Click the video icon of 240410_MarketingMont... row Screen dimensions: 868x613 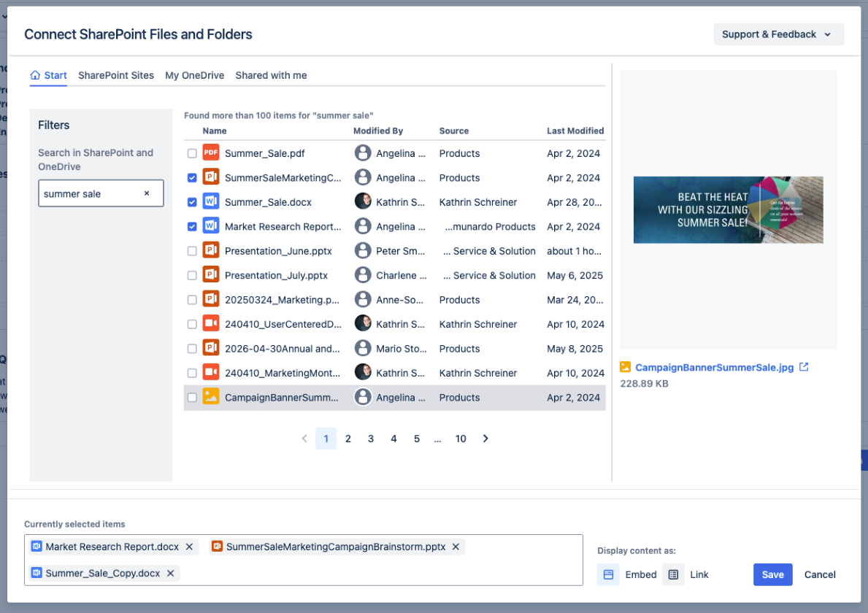click(211, 371)
